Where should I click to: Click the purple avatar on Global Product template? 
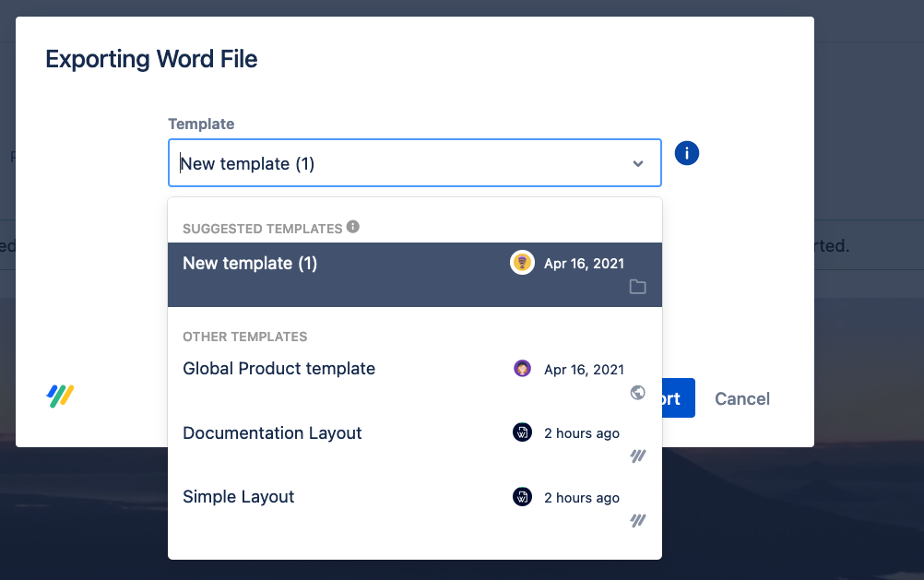point(522,369)
